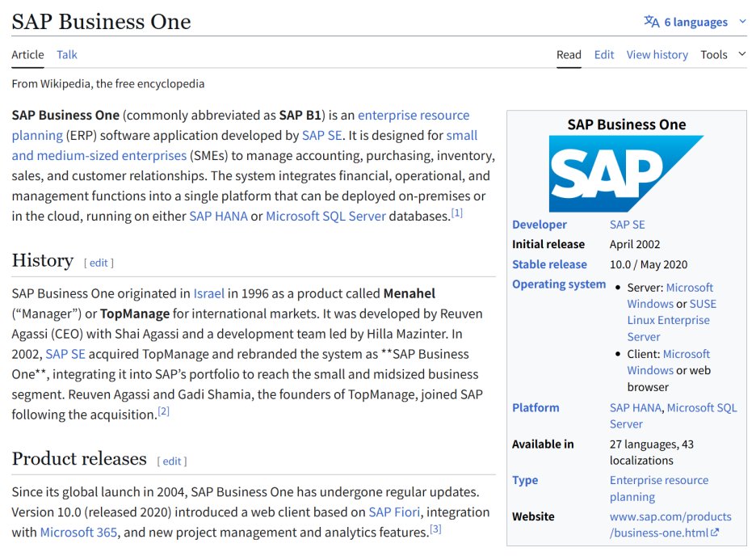Image resolution: width=756 pixels, height=556 pixels.
Task: Click the language translation icon
Action: 651,22
